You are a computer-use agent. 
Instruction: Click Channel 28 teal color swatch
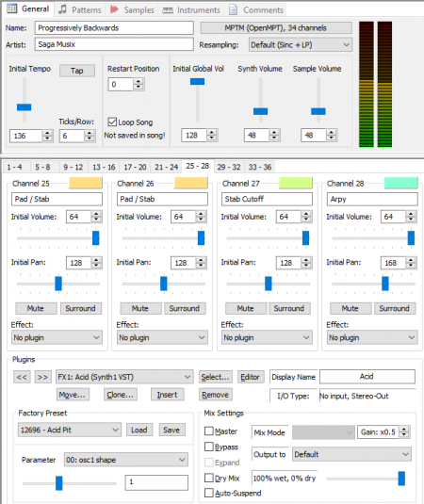click(400, 183)
